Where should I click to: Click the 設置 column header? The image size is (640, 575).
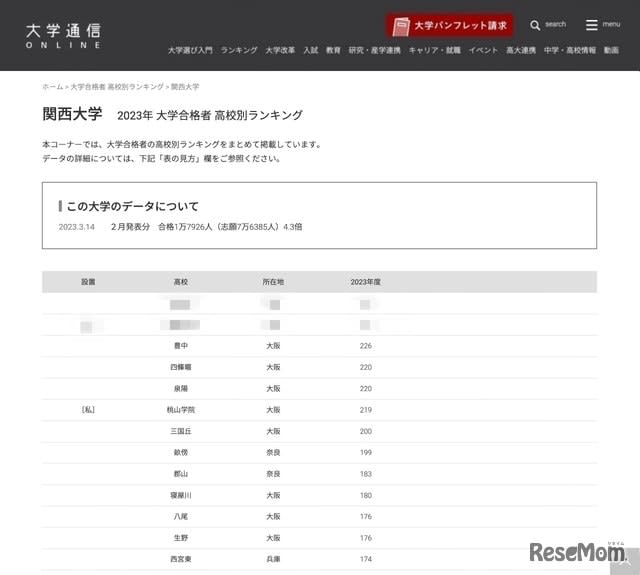pyautogui.click(x=88, y=282)
